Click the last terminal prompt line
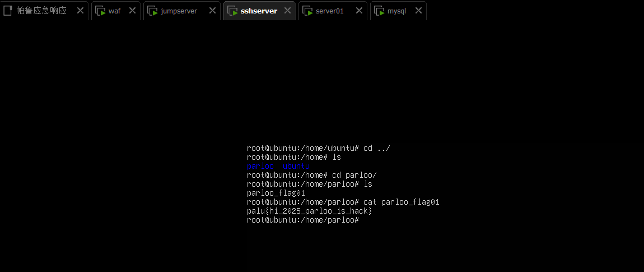Viewport: 644px width, 272px height. click(x=302, y=220)
